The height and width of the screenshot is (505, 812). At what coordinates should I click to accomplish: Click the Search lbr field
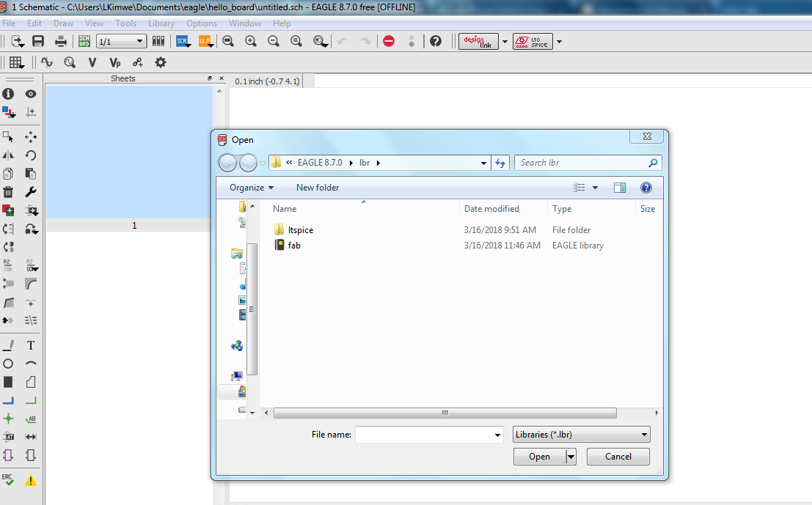[x=588, y=163]
